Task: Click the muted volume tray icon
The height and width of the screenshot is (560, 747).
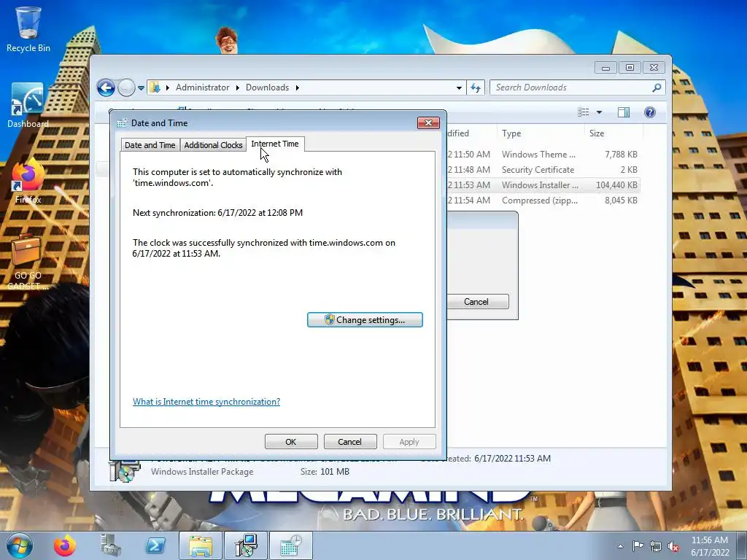Action: [673, 546]
